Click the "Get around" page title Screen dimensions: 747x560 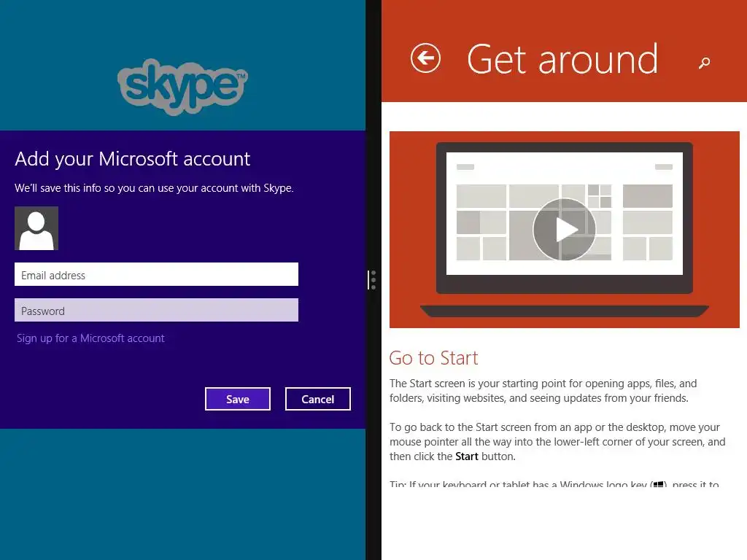[562, 59]
